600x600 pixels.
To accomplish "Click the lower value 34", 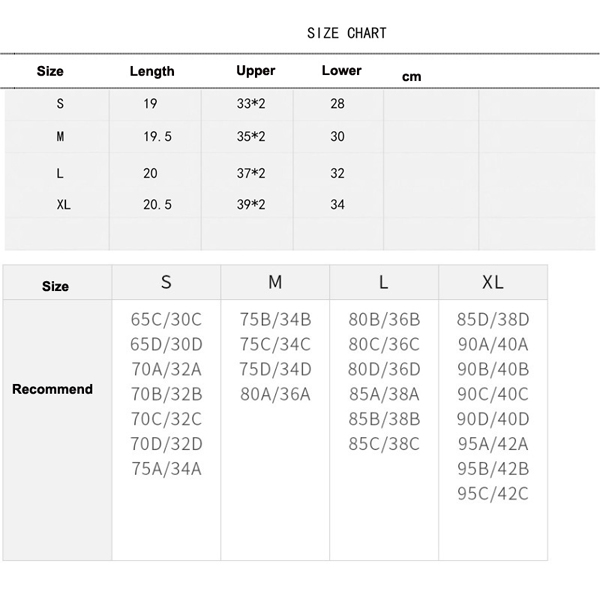I will [337, 204].
